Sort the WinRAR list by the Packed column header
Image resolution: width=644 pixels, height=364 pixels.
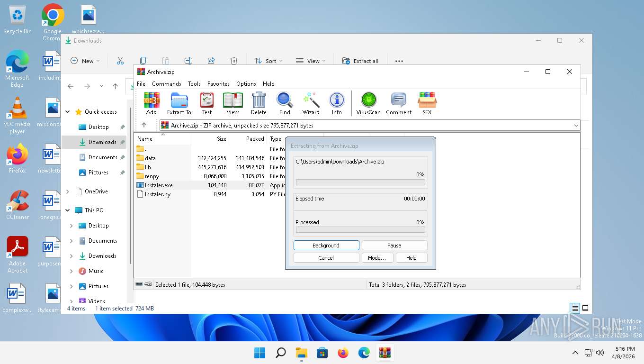(x=248, y=139)
